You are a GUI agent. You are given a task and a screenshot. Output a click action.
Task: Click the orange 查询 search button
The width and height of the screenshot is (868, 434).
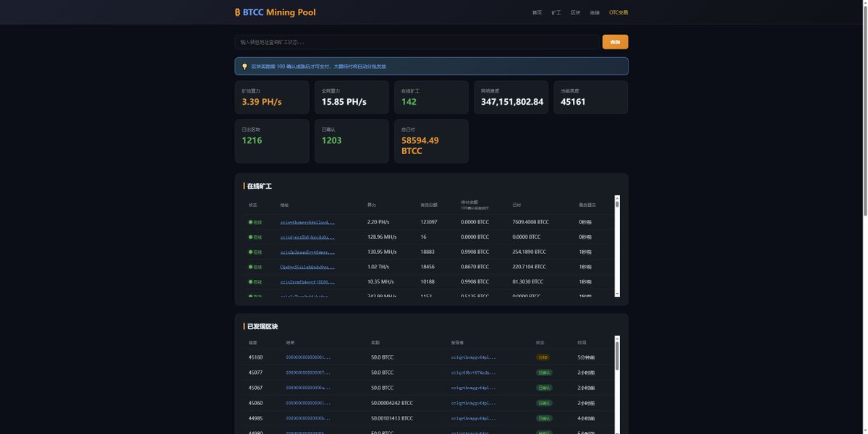(x=615, y=42)
